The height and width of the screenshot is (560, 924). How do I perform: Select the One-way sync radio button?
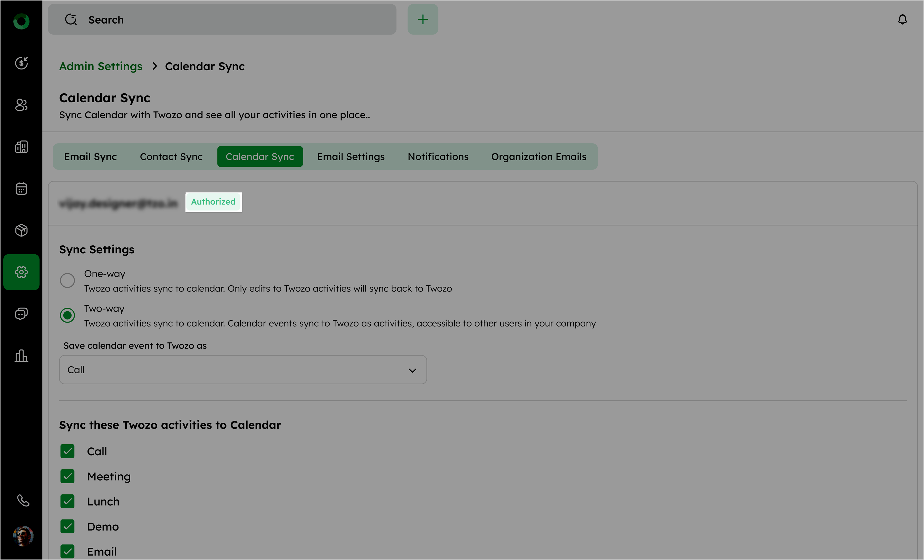[x=67, y=280]
